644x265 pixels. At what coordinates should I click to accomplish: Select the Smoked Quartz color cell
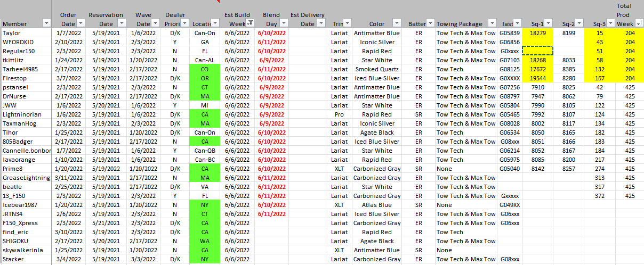tap(377, 69)
